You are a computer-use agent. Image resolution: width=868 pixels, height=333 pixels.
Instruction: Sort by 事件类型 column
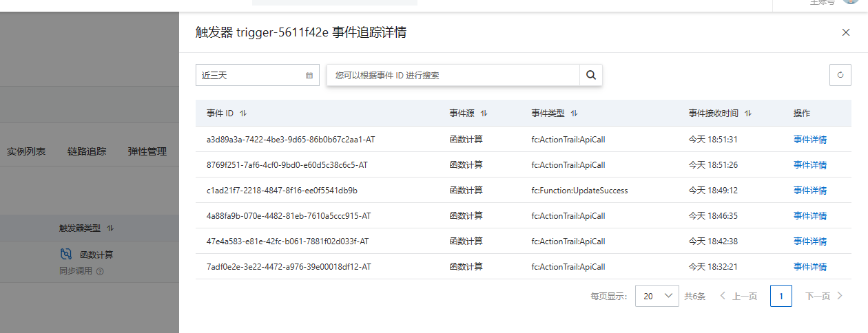pyautogui.click(x=574, y=114)
